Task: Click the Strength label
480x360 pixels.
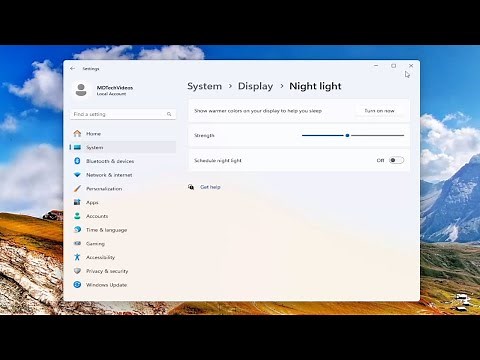Action: (x=204, y=135)
